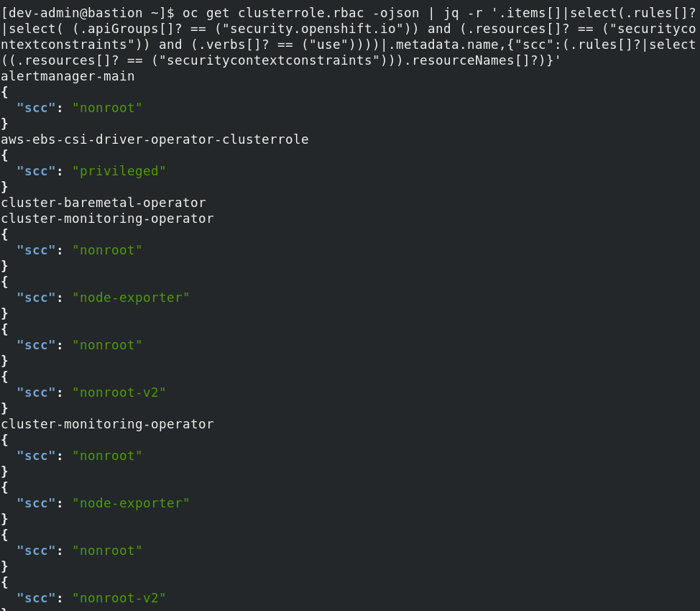The width and height of the screenshot is (700, 611).
Task: Click the cluster-baremetal-operator line
Action: click(103, 203)
